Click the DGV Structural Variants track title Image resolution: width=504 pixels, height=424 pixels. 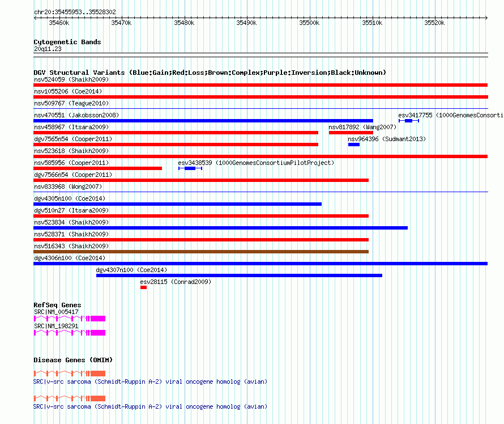pyautogui.click(x=210, y=73)
